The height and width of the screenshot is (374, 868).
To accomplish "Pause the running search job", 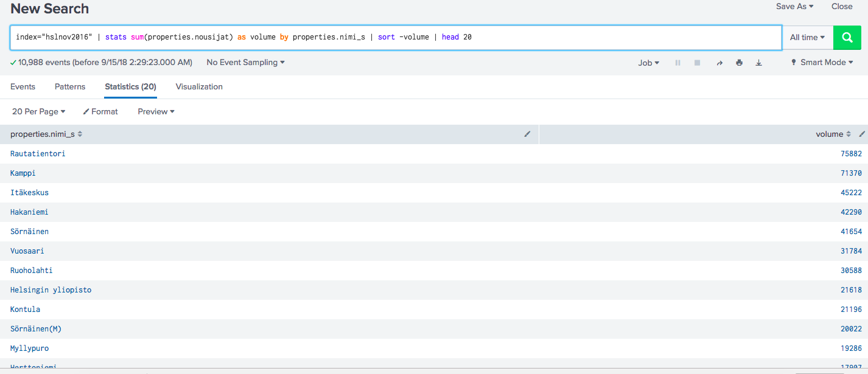I will (677, 62).
